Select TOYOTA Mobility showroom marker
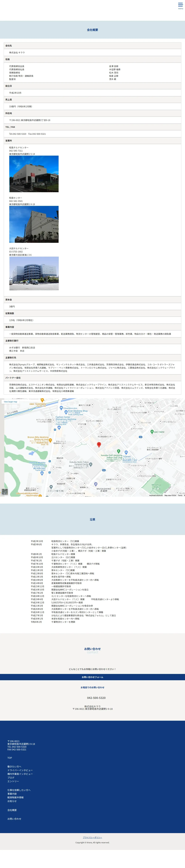Image resolution: width=185 pixels, height=868 pixels. coord(42,473)
